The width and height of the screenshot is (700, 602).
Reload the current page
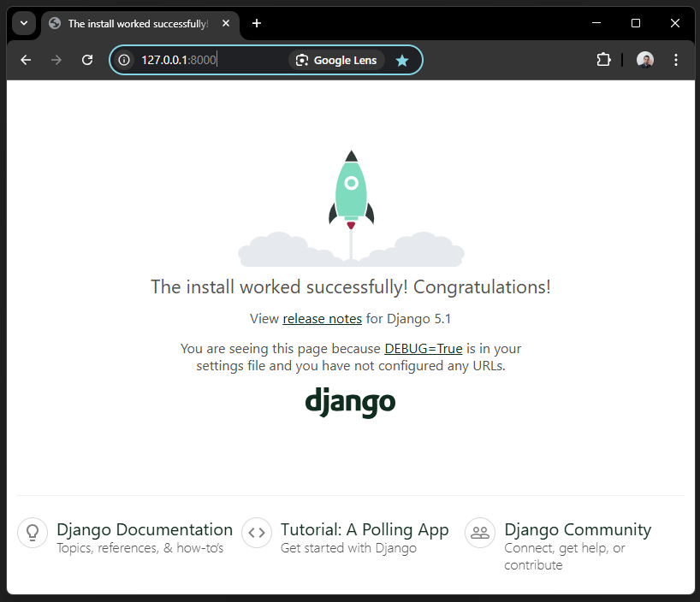[x=87, y=60]
